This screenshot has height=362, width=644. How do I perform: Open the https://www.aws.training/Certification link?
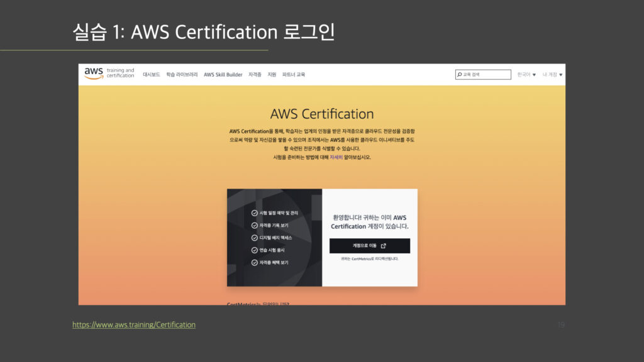click(x=134, y=325)
